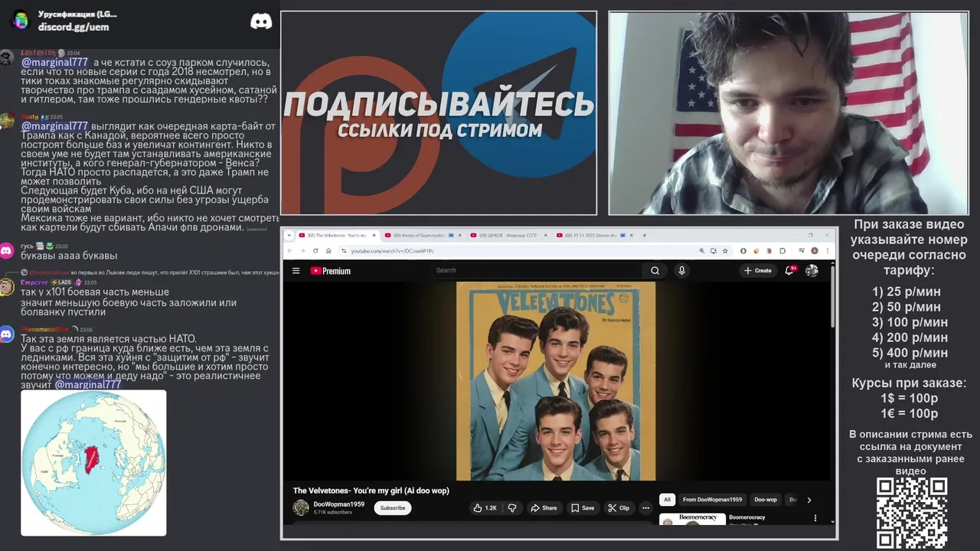This screenshot has width=980, height=551.
Task: Reload the YouTube page
Action: [315, 250]
